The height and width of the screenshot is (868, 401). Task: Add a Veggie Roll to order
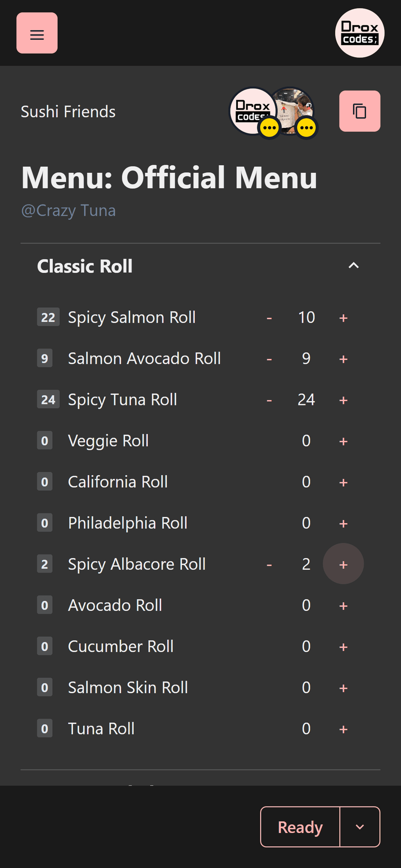tap(343, 441)
